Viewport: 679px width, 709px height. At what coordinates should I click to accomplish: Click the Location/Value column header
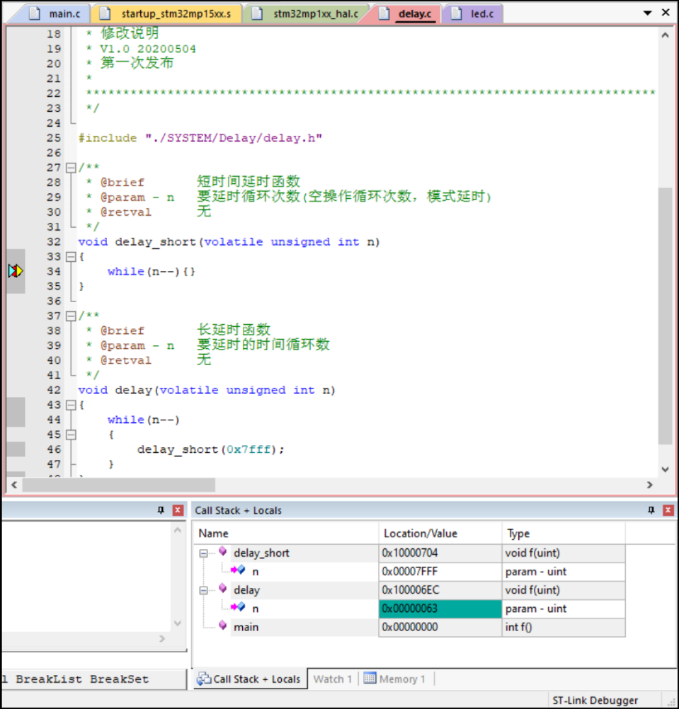[440, 534]
